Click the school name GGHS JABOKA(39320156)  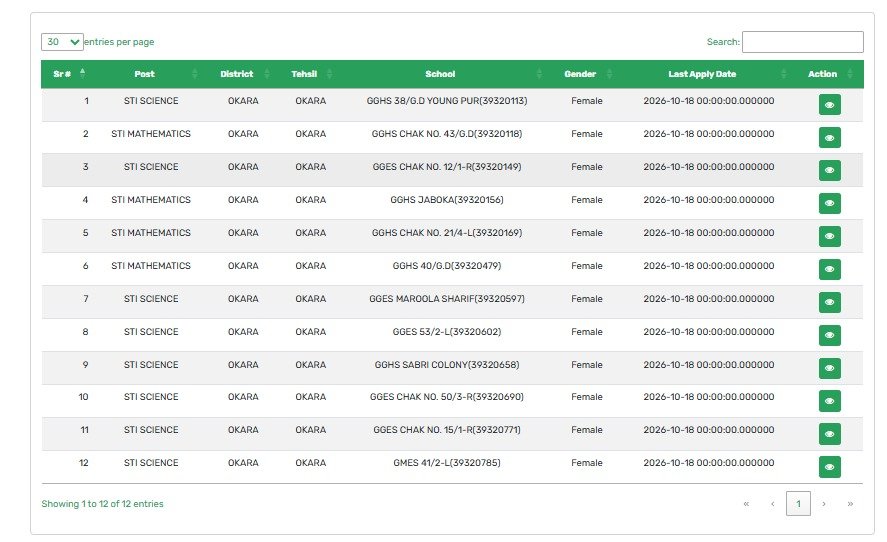447,200
